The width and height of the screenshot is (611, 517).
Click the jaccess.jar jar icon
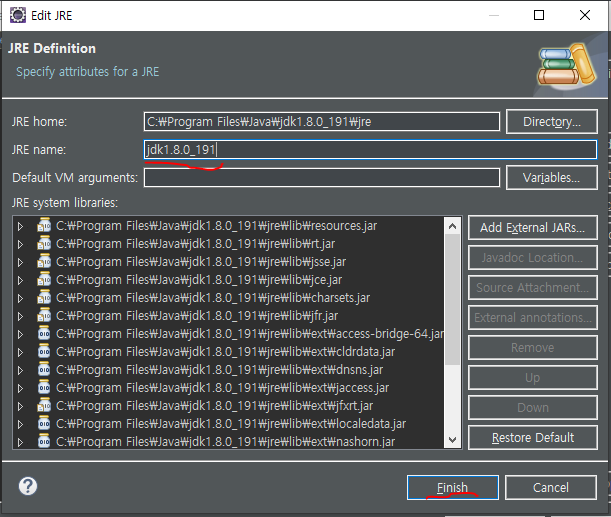pos(44,387)
